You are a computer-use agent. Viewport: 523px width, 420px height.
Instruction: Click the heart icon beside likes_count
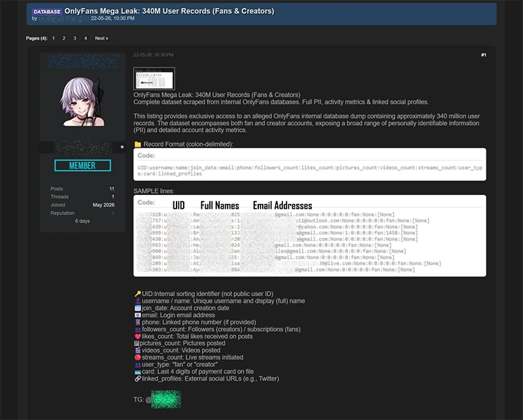click(x=138, y=336)
